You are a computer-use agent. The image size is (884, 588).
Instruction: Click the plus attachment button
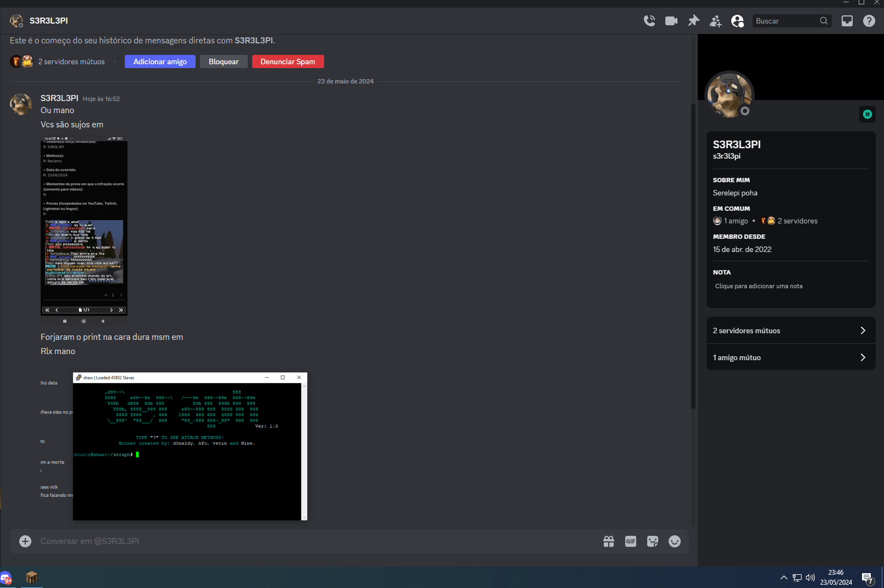tap(25, 541)
